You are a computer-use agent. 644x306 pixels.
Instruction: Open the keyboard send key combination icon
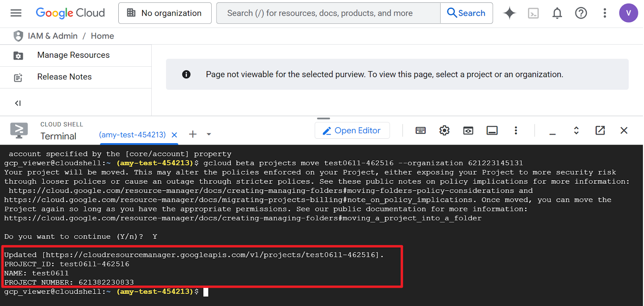tap(421, 130)
